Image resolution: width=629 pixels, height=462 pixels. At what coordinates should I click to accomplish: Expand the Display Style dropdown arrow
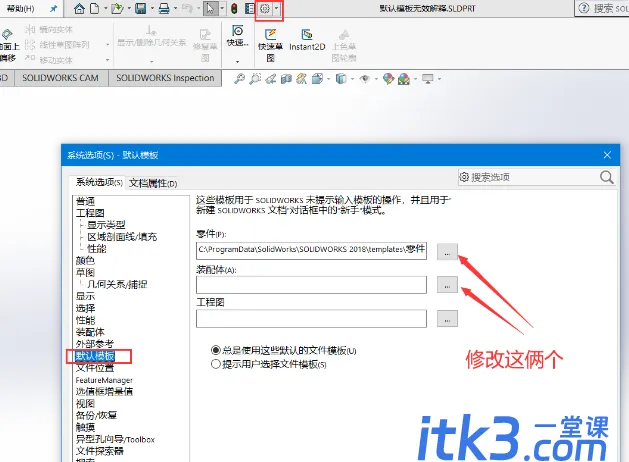point(352,79)
